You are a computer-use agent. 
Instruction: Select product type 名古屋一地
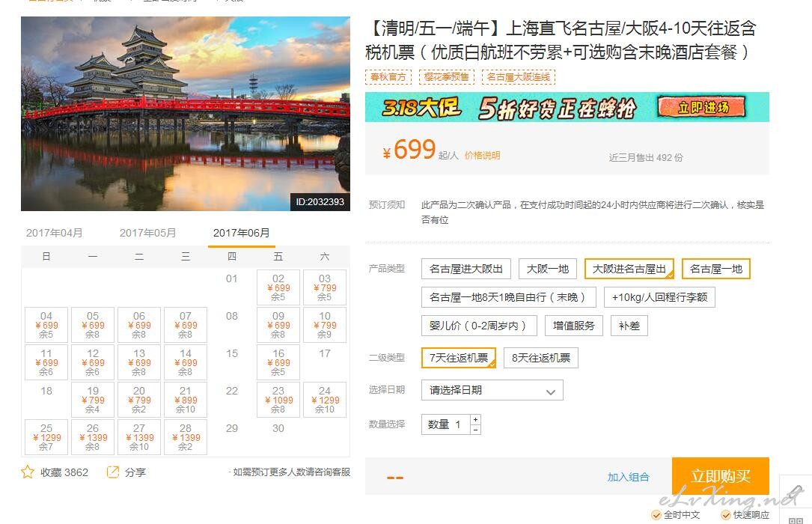coord(715,269)
